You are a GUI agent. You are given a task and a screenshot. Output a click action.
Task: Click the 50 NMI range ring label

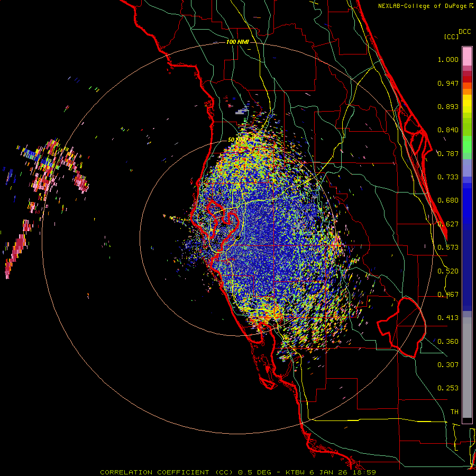237,140
